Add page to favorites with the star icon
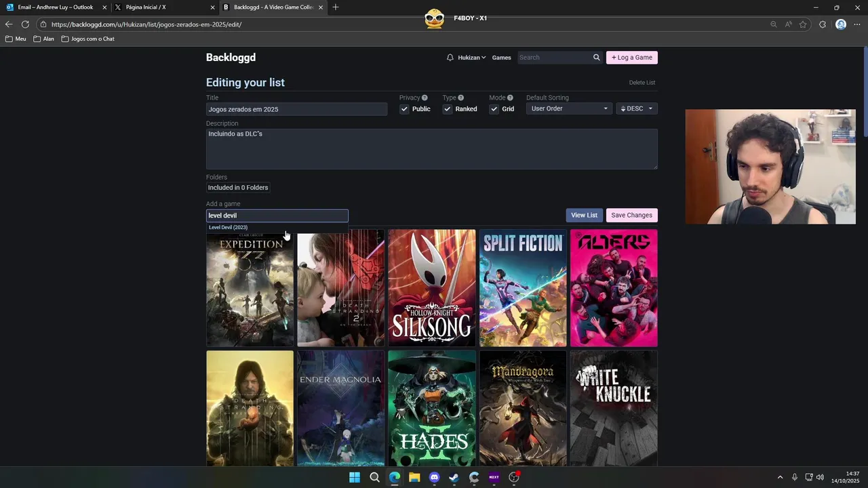Viewport: 868px width, 488px height. point(803,24)
